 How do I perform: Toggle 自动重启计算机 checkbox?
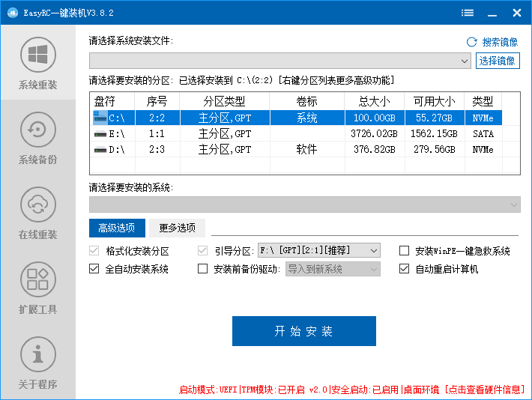tap(404, 269)
